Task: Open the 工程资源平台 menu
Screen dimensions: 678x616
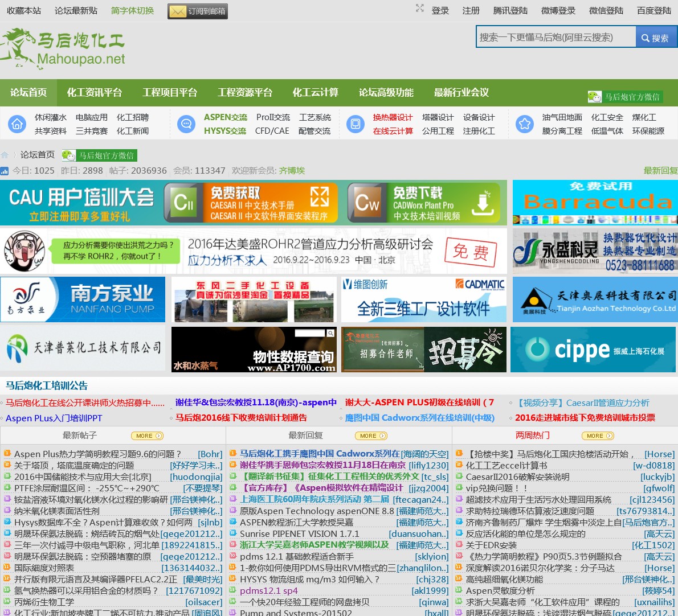Action: pos(245,92)
